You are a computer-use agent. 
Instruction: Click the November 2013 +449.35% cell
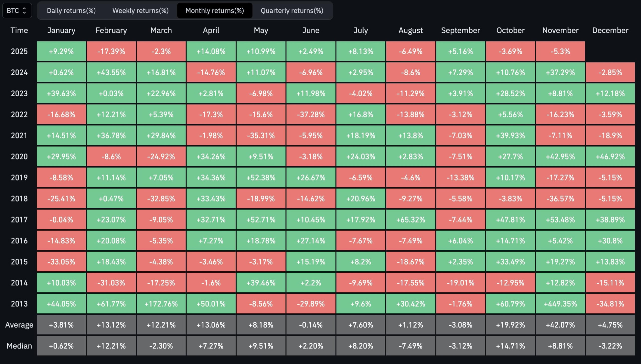coord(560,304)
